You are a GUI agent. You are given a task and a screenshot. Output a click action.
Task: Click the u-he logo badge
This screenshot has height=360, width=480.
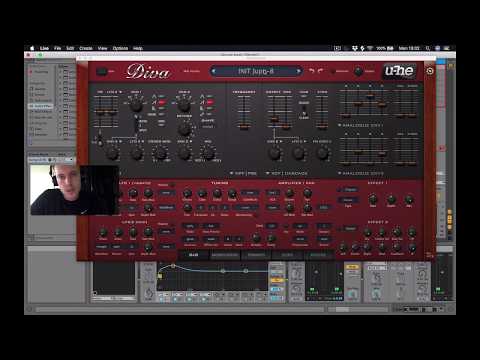coord(399,71)
